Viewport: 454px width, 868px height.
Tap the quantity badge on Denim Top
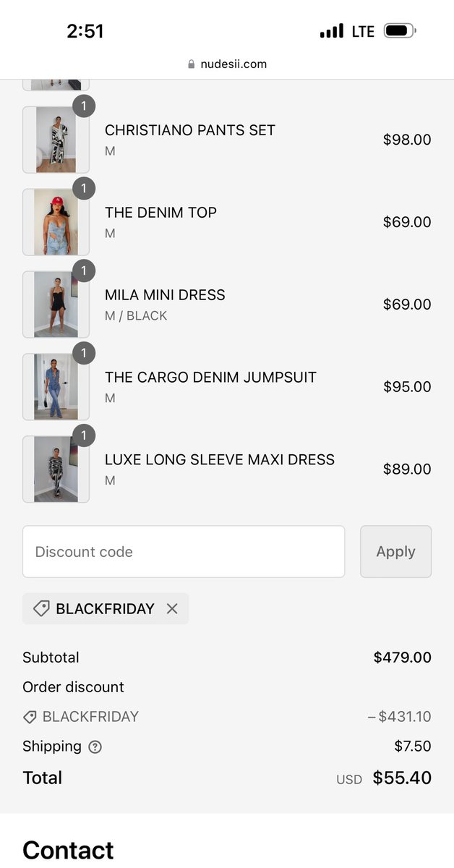coord(84,189)
